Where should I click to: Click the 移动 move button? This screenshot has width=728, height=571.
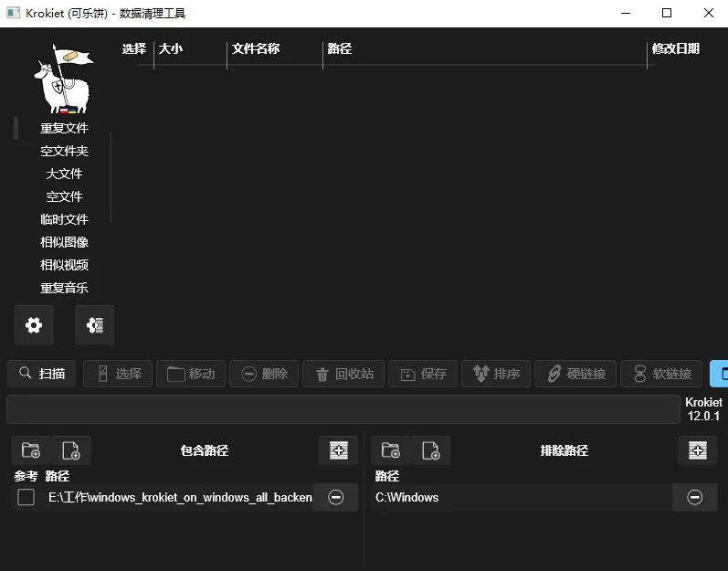click(191, 374)
